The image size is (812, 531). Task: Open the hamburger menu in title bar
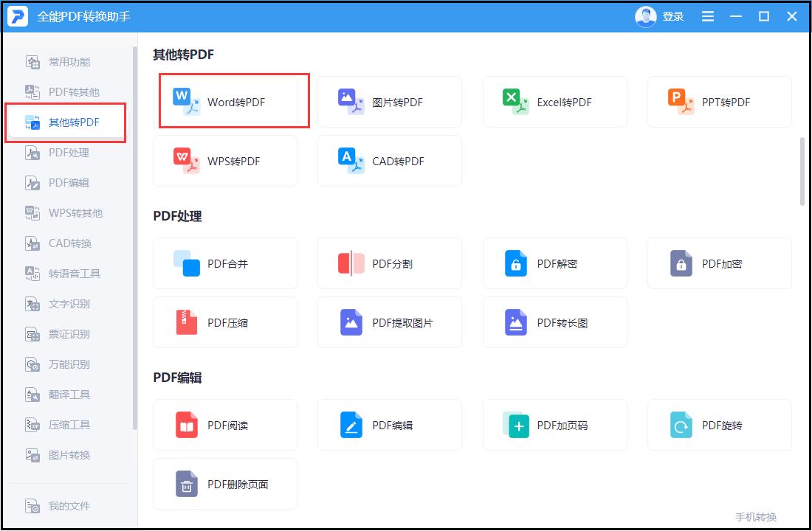tap(707, 16)
